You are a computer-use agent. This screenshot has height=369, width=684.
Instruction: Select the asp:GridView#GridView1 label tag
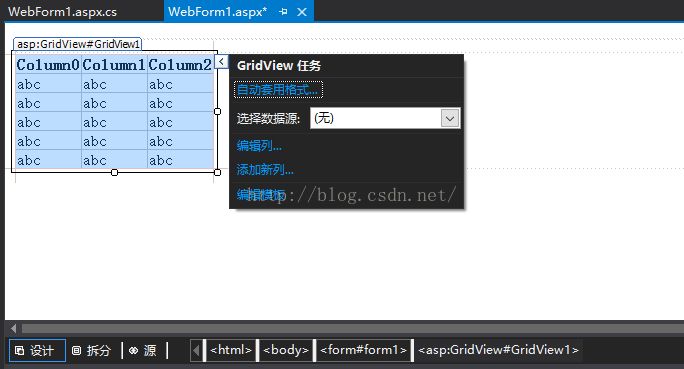78,44
